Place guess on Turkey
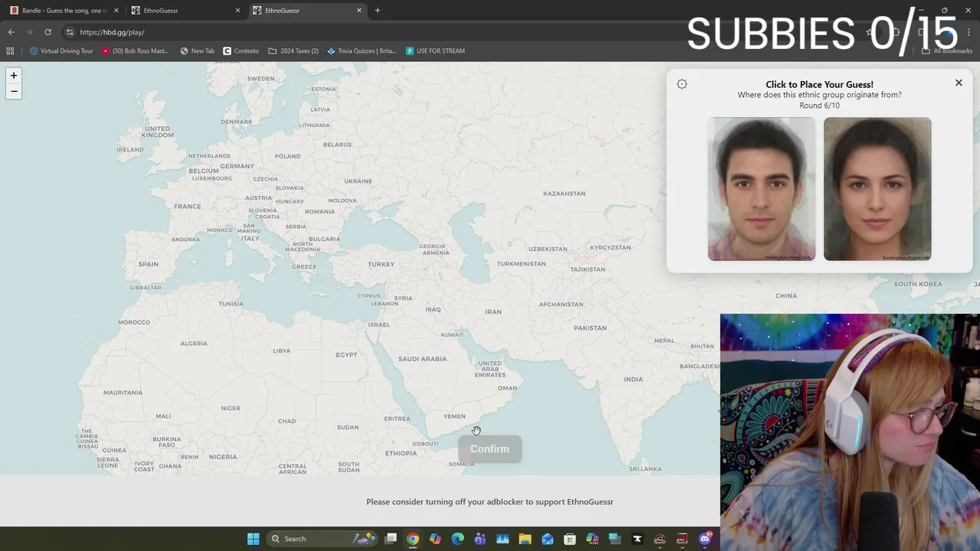The image size is (980, 551). [381, 264]
